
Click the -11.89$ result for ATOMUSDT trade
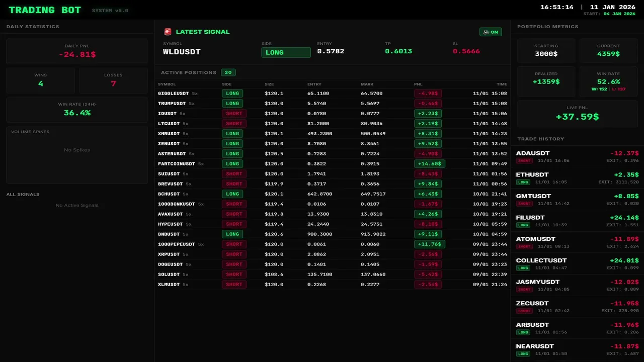(624, 239)
